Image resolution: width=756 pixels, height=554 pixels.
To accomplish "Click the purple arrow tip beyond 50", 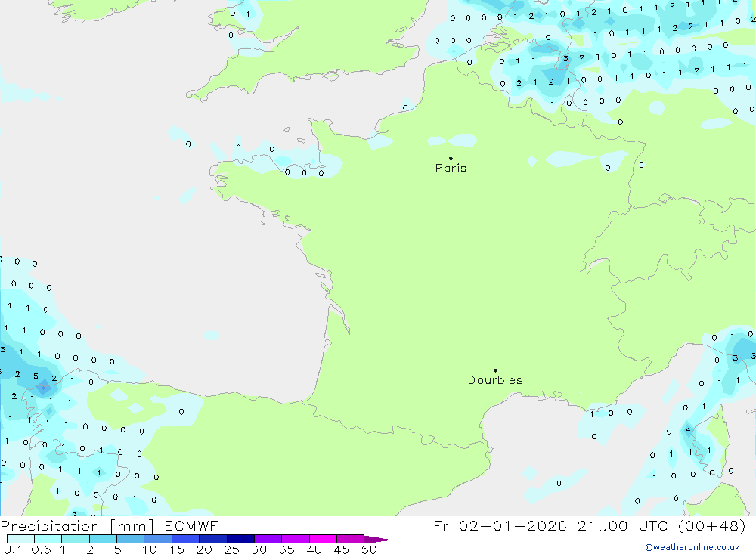I will [x=379, y=540].
